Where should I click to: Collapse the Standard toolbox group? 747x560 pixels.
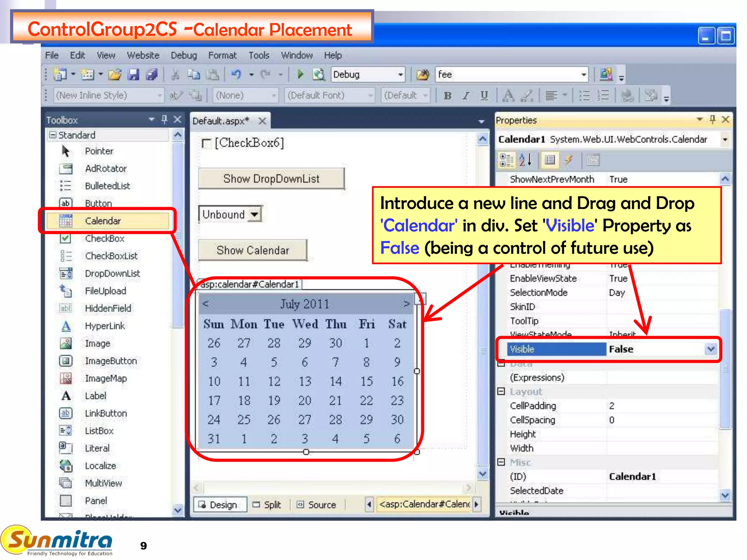click(53, 135)
